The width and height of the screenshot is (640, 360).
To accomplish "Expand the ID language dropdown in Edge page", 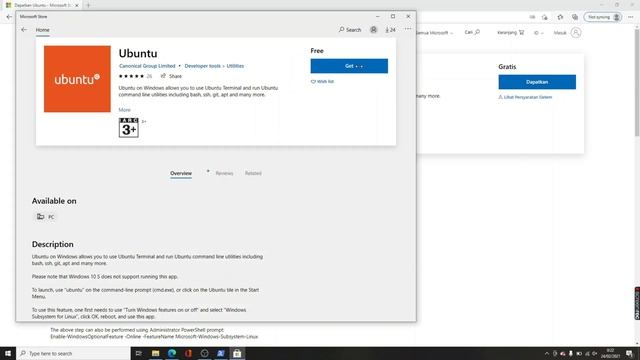I will click(538, 33).
